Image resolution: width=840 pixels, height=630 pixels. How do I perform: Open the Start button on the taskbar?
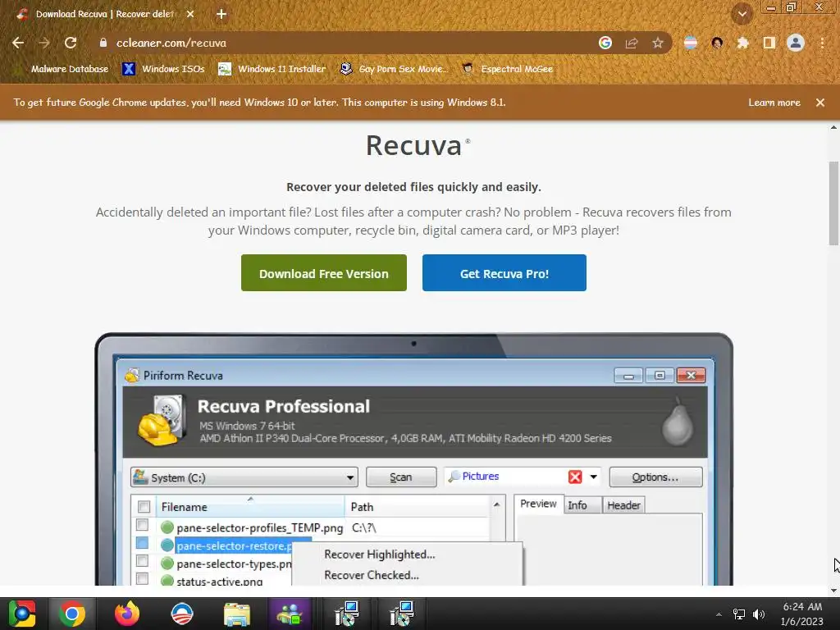point(22,614)
